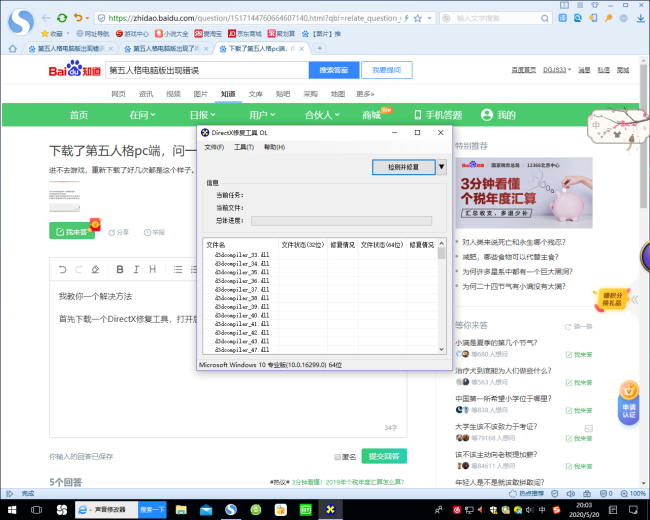Viewport: 650px width, 520px height.
Task: Expand the 合伙人 menu in green nav
Action: (x=322, y=115)
